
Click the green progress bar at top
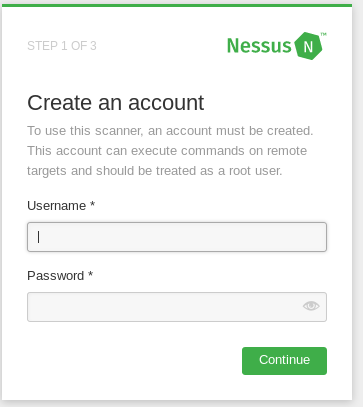click(x=177, y=5)
